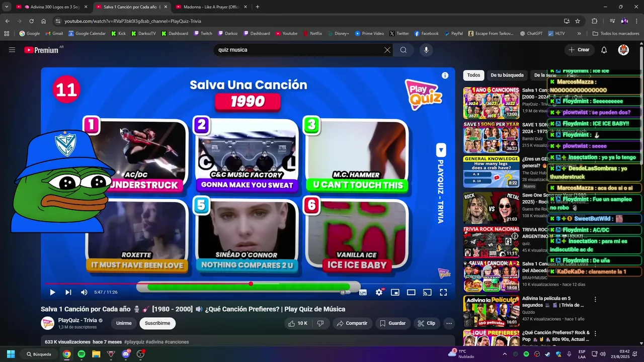Open Chrome three-dot menu
The image size is (644, 362).
(636, 21)
